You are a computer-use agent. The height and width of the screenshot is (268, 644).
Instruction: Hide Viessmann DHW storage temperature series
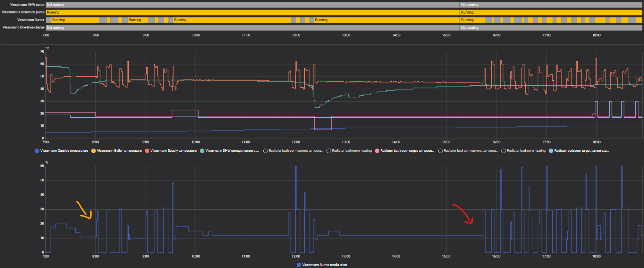tap(229, 151)
